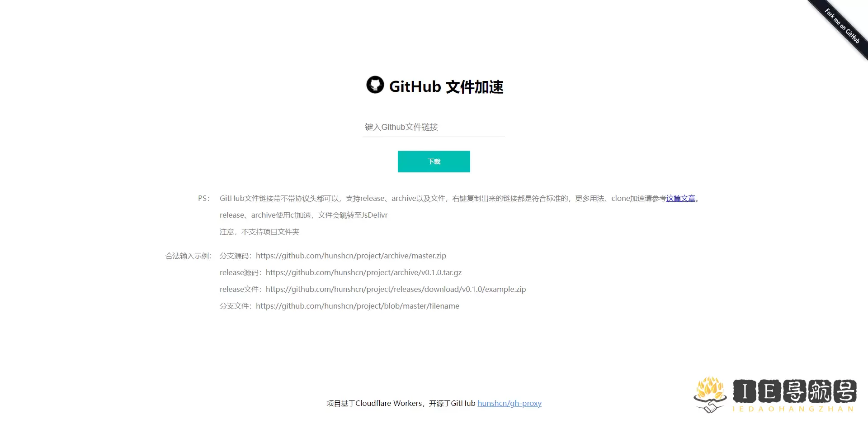Open the 这篇文章 article link
868x424 pixels.
tap(681, 198)
